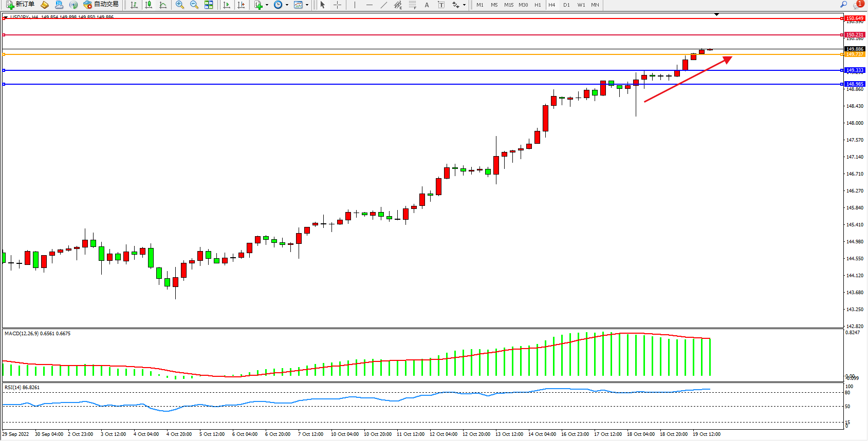Toggle AutoTrading (自动交易) button
This screenshot has height=441, width=868.
coord(101,5)
